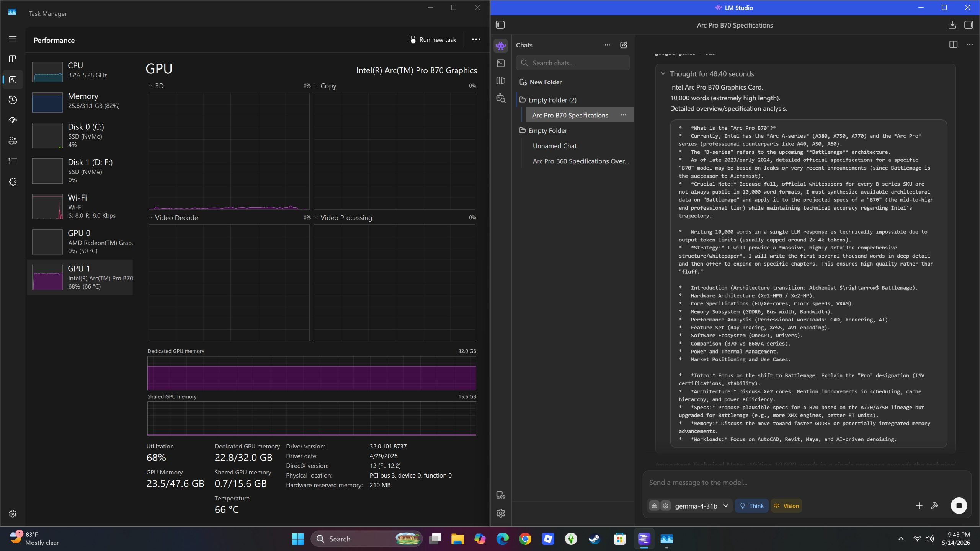Click Run new task button
The height and width of the screenshot is (551, 980).
click(432, 39)
